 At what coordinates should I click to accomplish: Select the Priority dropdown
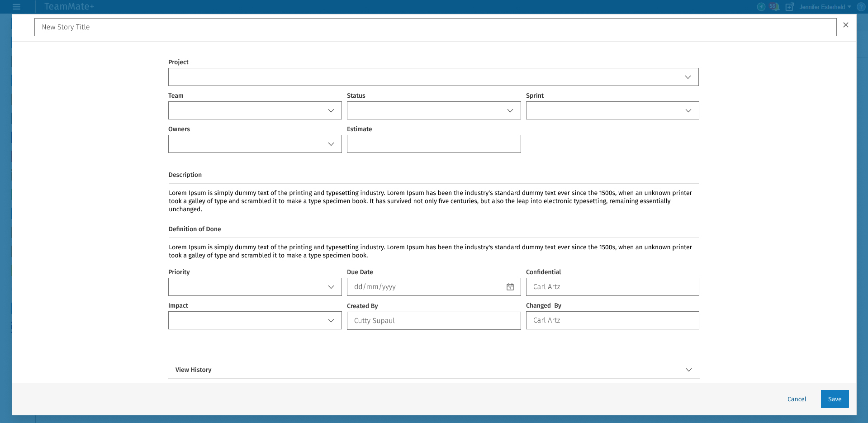tap(255, 287)
